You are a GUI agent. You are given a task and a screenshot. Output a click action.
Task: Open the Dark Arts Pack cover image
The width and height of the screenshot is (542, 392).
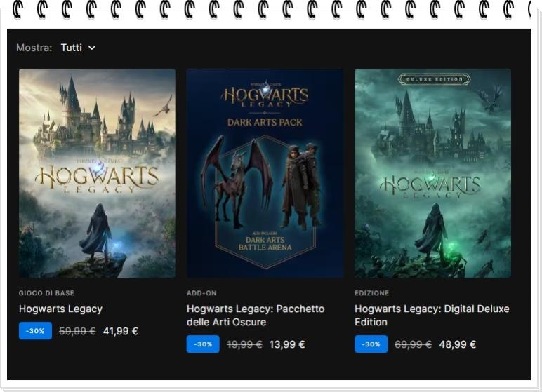click(x=265, y=173)
